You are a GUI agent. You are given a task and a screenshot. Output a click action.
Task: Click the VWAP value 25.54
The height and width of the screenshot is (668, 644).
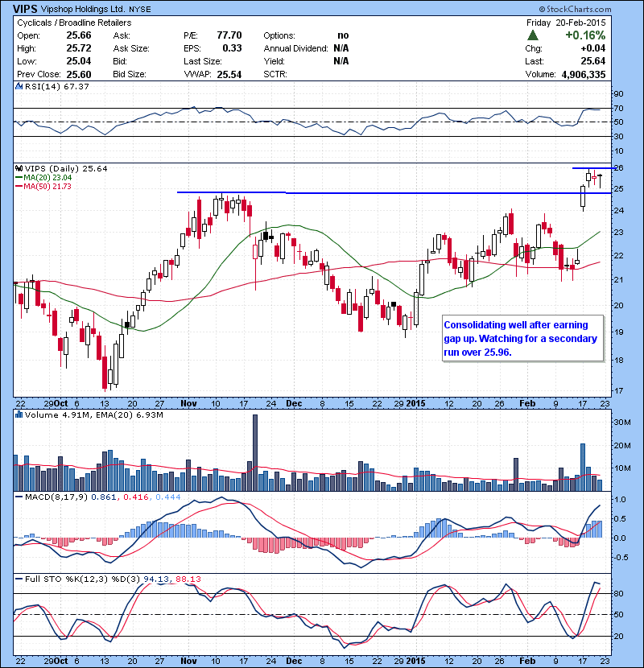click(x=229, y=75)
